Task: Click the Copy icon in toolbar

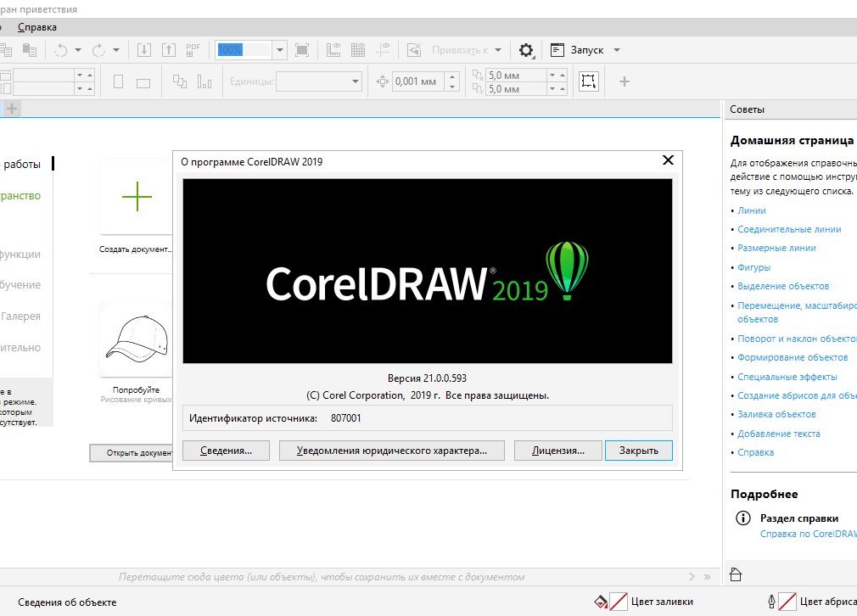Action: [5, 50]
